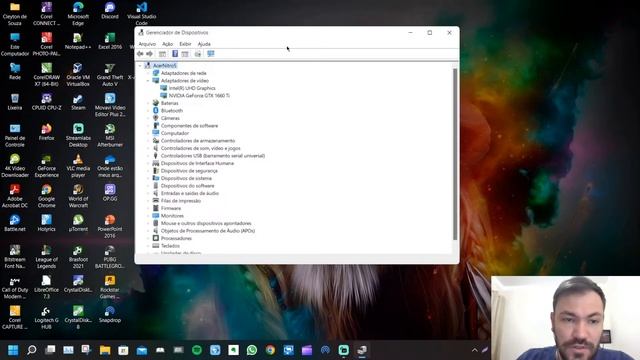The height and width of the screenshot is (360, 640).
Task: Open File Explorer from the taskbar
Action: 105,350
